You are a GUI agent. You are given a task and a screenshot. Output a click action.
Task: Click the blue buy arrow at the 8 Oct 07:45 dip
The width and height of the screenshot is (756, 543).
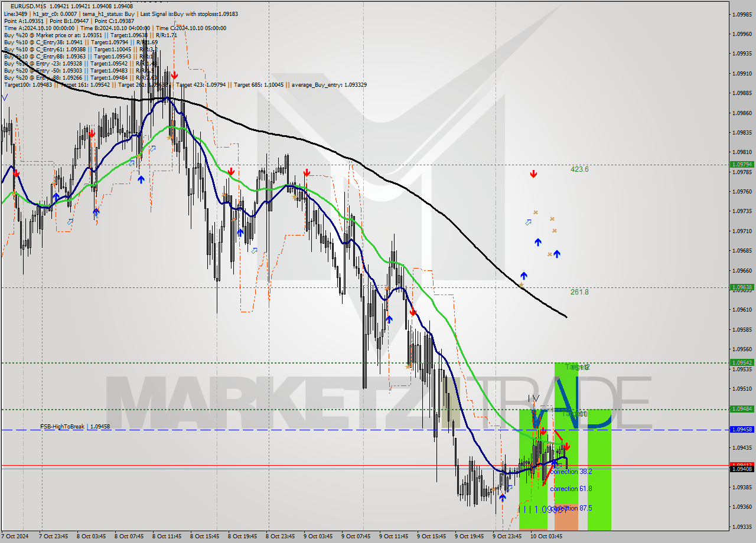click(x=141, y=179)
